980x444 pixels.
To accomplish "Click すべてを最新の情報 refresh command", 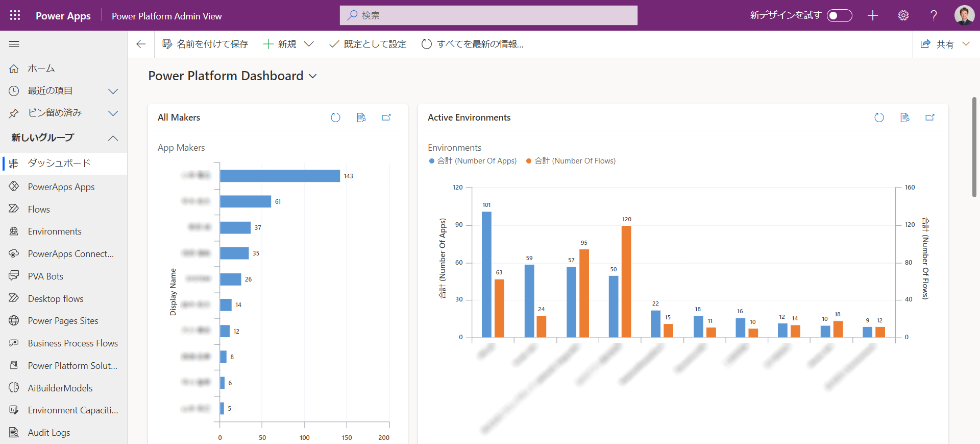I will tap(472, 44).
